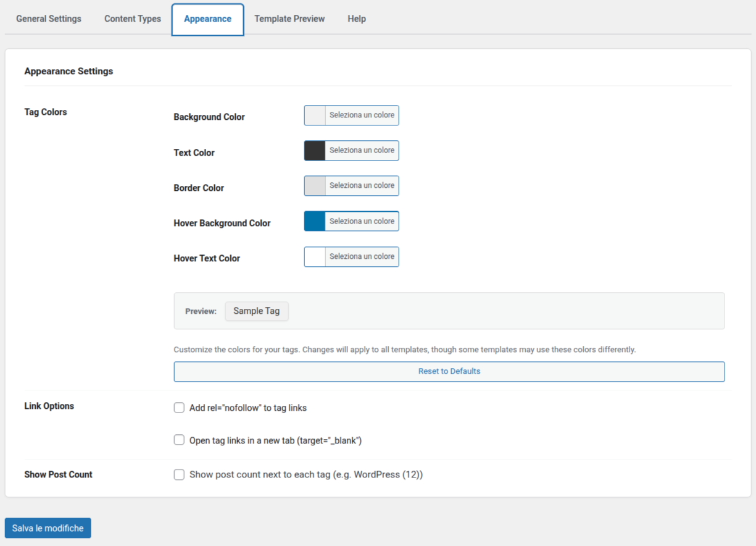Go to the Template Preview tab
This screenshot has width=756, height=546.
(x=289, y=19)
